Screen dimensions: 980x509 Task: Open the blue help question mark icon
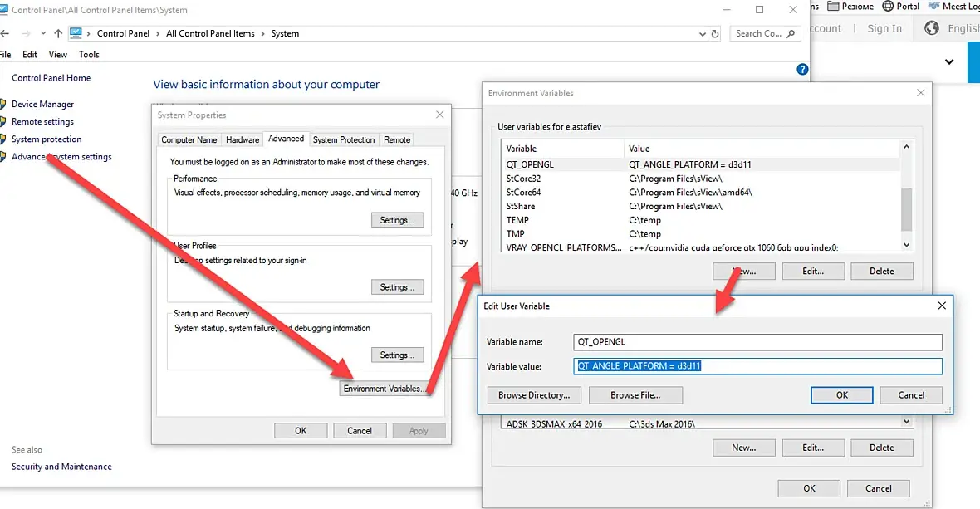(x=802, y=69)
